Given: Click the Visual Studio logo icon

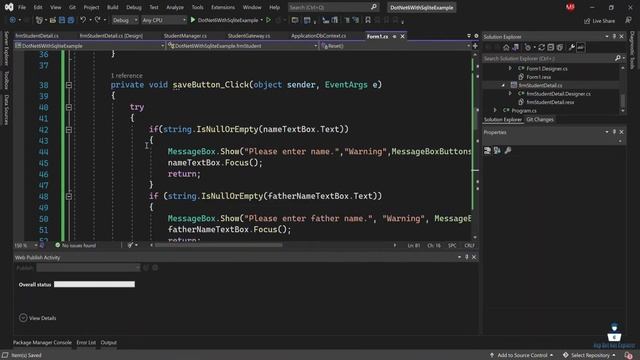Looking at the screenshot, I should click(x=9, y=7).
